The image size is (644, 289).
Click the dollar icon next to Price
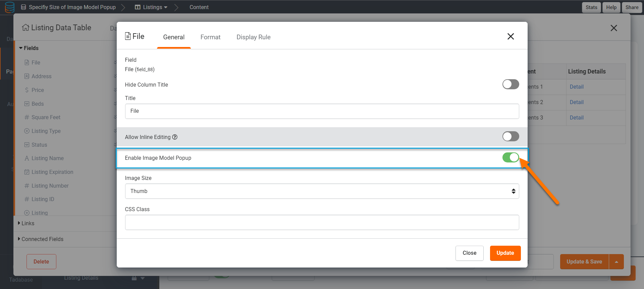(27, 90)
